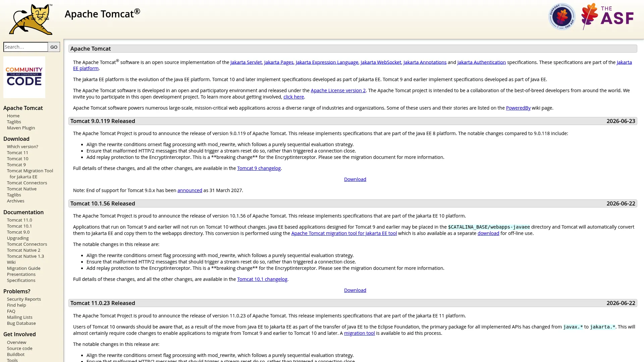The height and width of the screenshot is (362, 644).
Task: Open the Tomcat 10.1 changelog link
Action: point(262,279)
